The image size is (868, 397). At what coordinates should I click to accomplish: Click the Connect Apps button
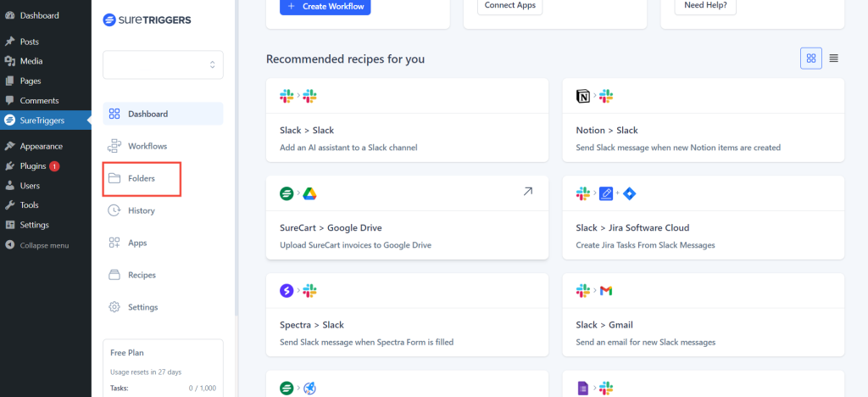point(512,6)
